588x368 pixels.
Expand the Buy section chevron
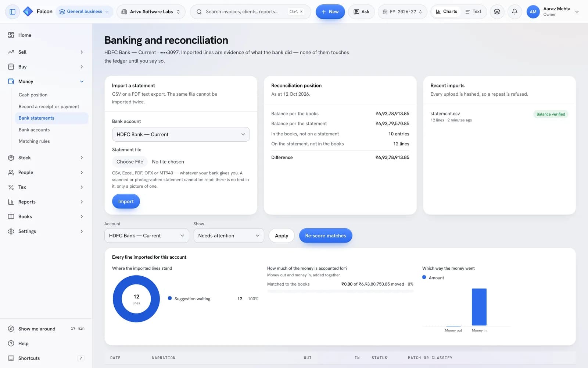click(x=82, y=67)
